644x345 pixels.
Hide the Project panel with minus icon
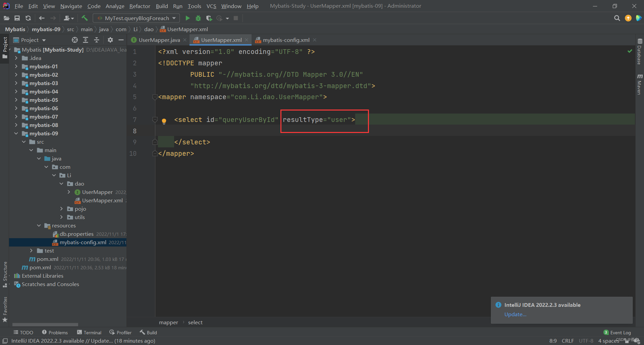tap(121, 40)
